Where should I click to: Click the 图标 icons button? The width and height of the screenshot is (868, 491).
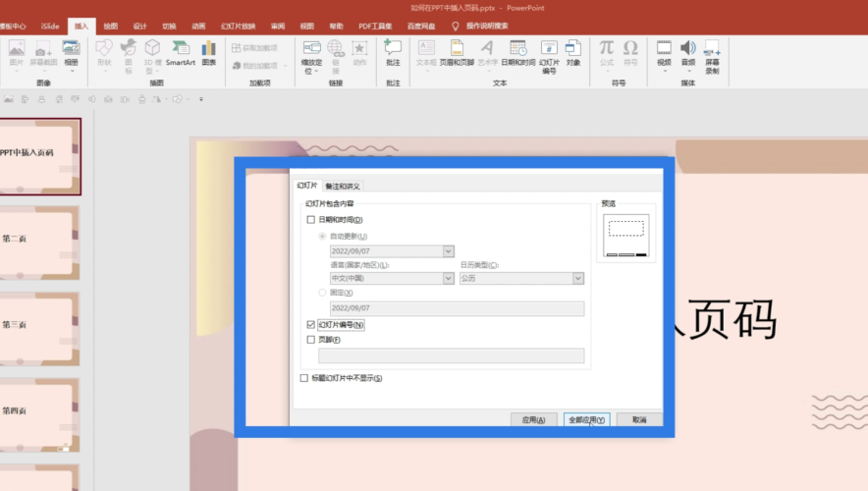(129, 56)
